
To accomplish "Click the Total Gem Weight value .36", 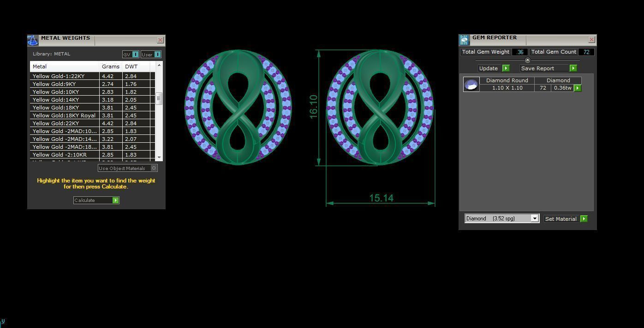I will click(x=520, y=52).
